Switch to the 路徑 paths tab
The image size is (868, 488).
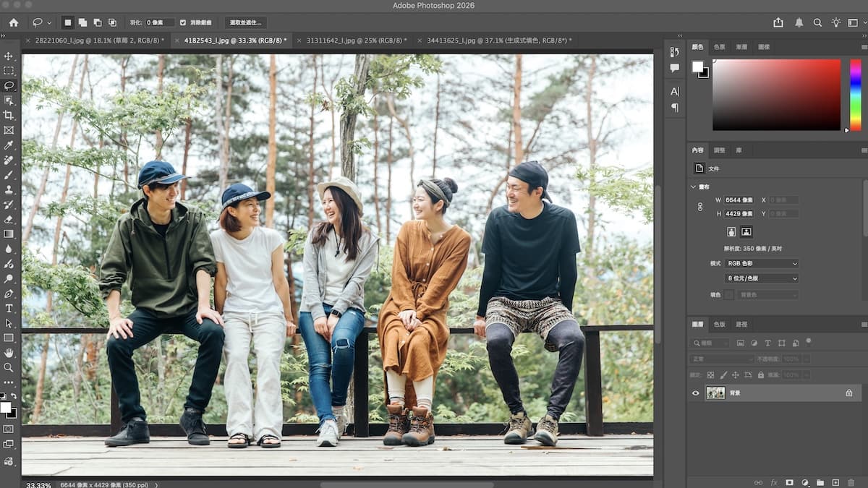(x=741, y=325)
